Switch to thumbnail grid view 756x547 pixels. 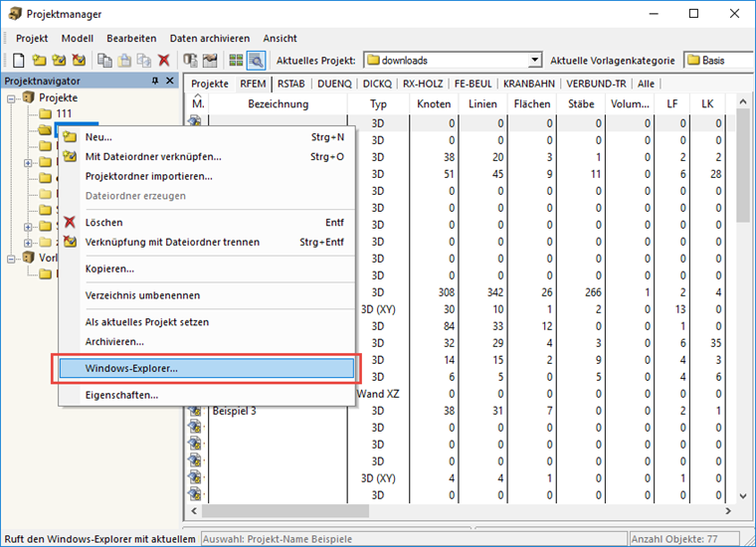(x=236, y=61)
